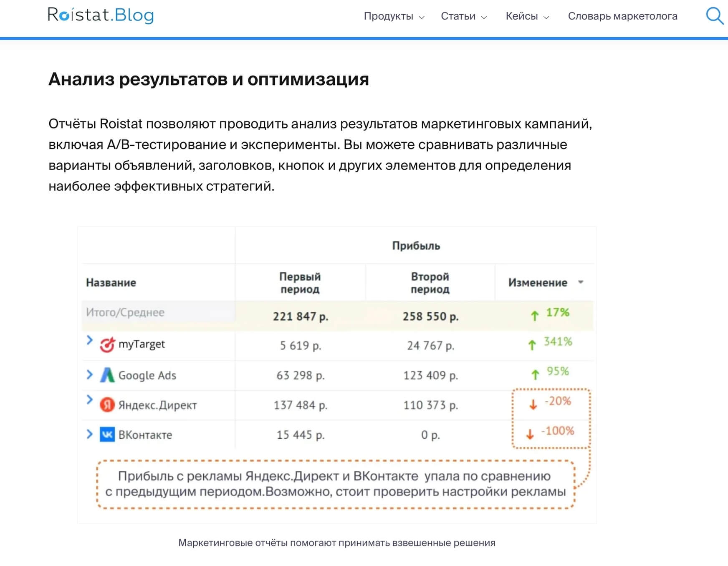This screenshot has width=728, height=566.
Task: Expand the ВКонтакте row chevron
Action: (89, 434)
